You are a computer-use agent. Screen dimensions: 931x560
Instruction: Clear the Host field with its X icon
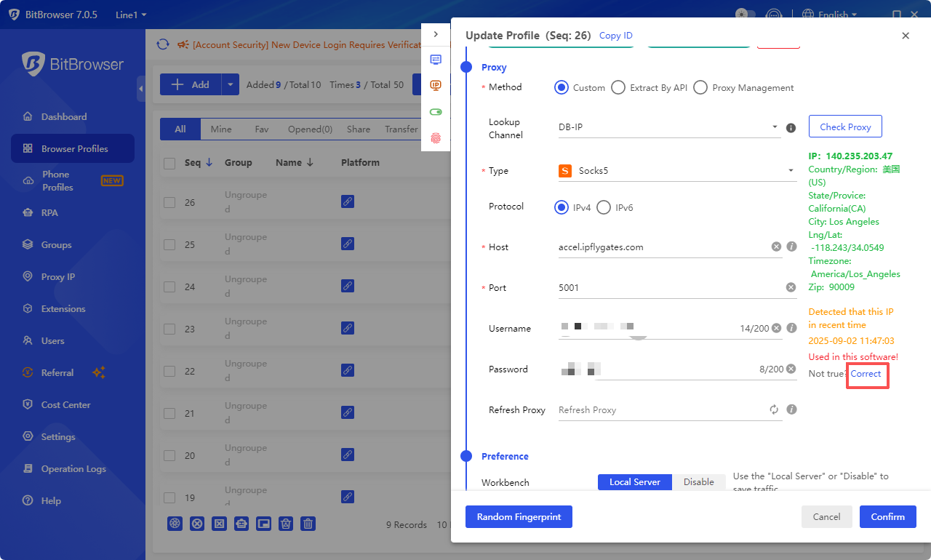(776, 247)
